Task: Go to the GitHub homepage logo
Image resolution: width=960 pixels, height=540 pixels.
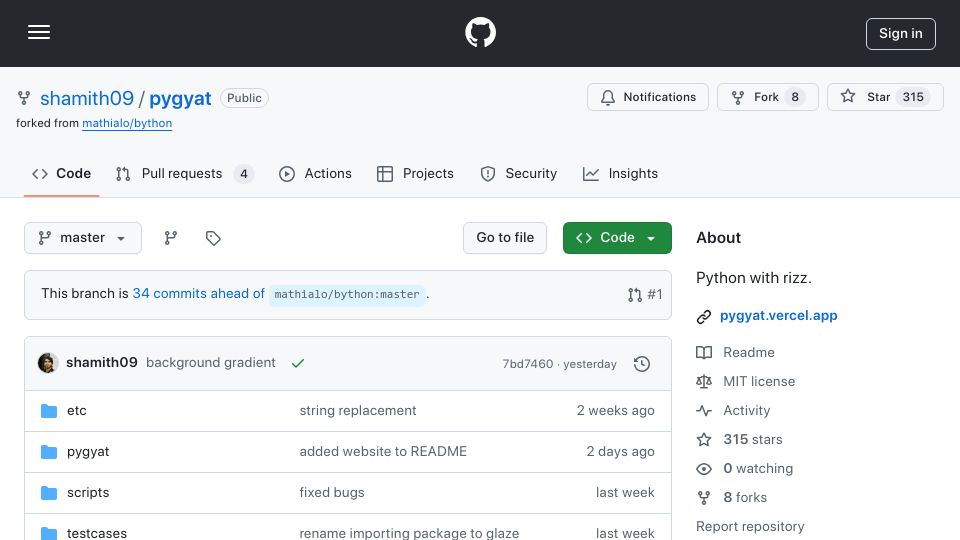Action: [480, 32]
